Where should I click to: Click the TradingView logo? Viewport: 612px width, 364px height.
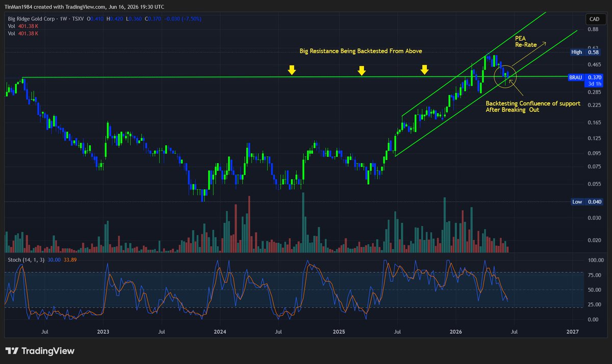[40, 351]
